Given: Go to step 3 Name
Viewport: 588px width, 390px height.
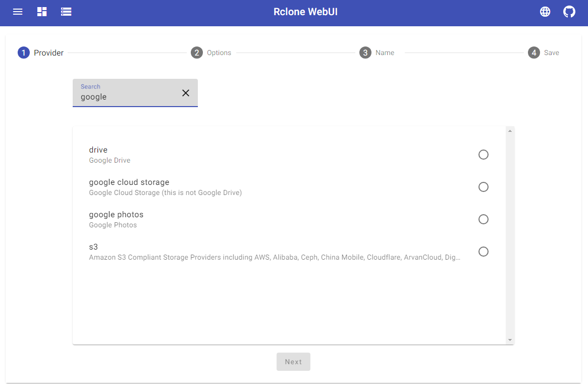Looking at the screenshot, I should coord(377,53).
